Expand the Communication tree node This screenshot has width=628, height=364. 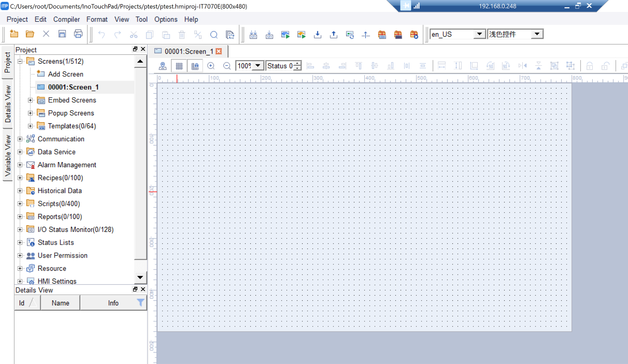pos(20,139)
